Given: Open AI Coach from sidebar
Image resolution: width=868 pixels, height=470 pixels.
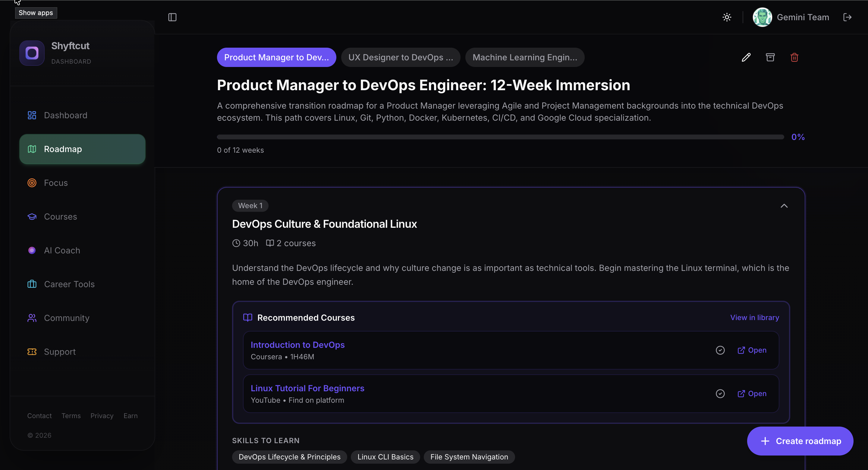Looking at the screenshot, I should (62, 250).
